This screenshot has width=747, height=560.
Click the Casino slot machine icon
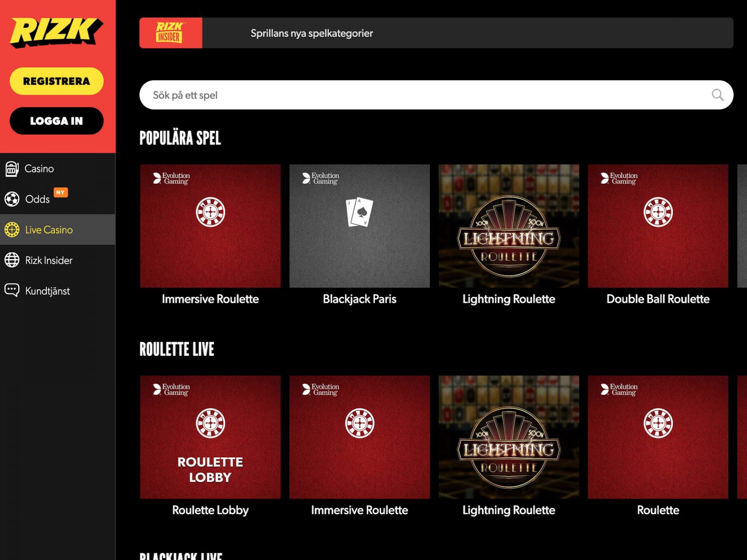[12, 169]
